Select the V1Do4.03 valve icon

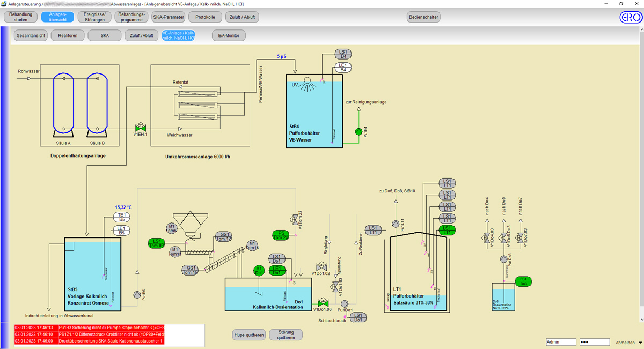pos(487,237)
